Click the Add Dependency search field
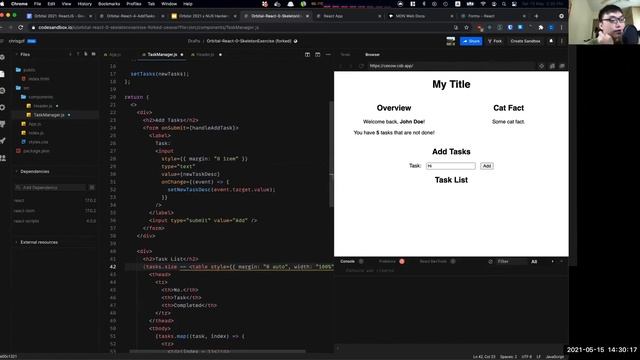The image size is (640, 360). point(51,188)
